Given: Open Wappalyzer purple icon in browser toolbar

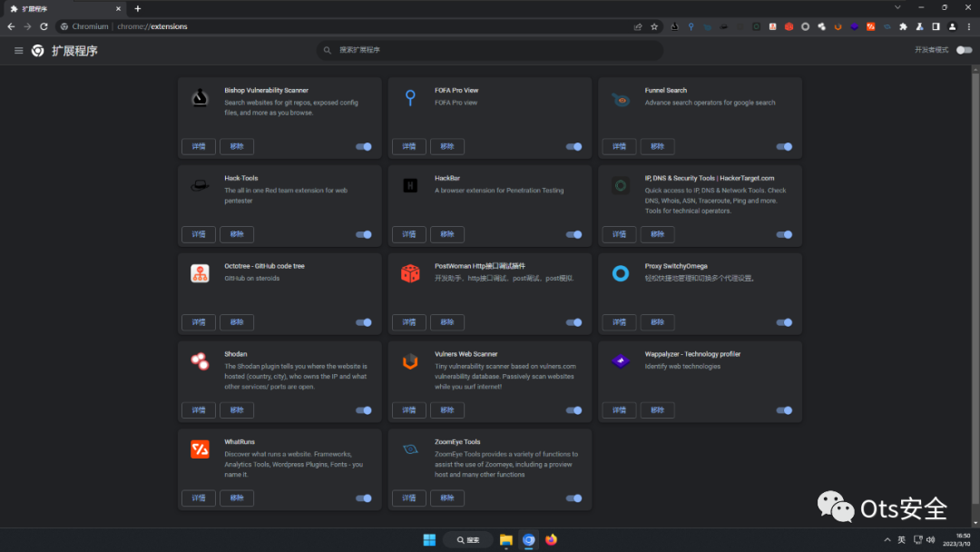Looking at the screenshot, I should click(x=855, y=27).
